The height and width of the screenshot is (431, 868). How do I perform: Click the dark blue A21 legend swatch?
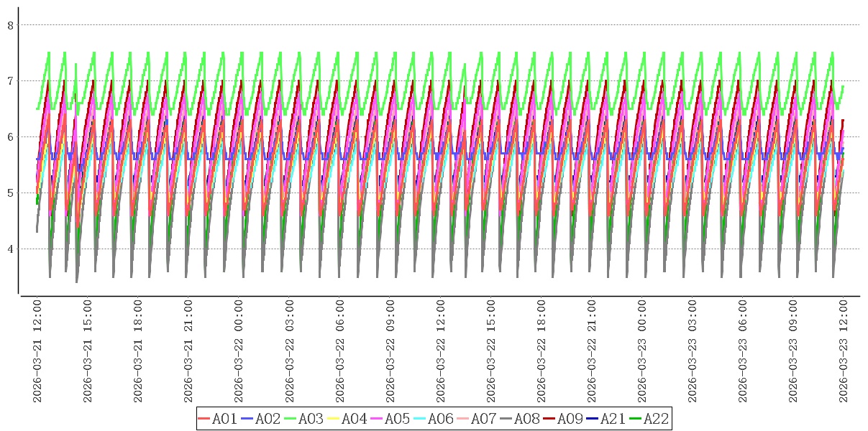[593, 419]
